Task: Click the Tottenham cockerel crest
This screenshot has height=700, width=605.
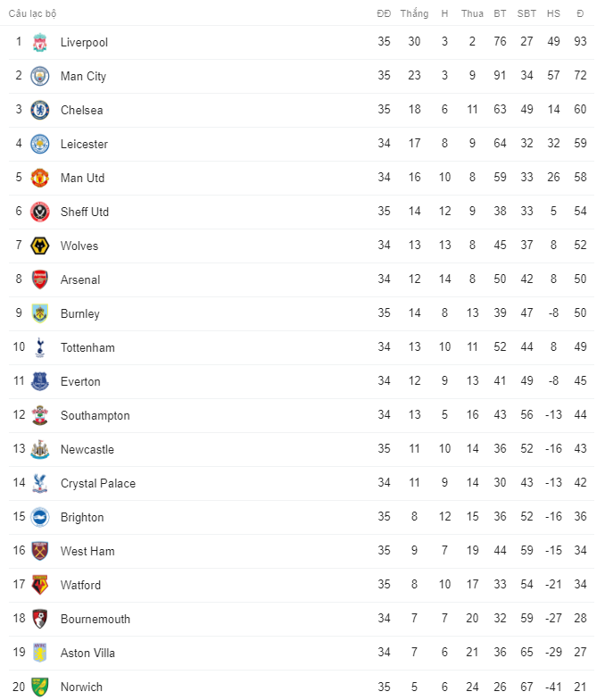Action: point(39,347)
